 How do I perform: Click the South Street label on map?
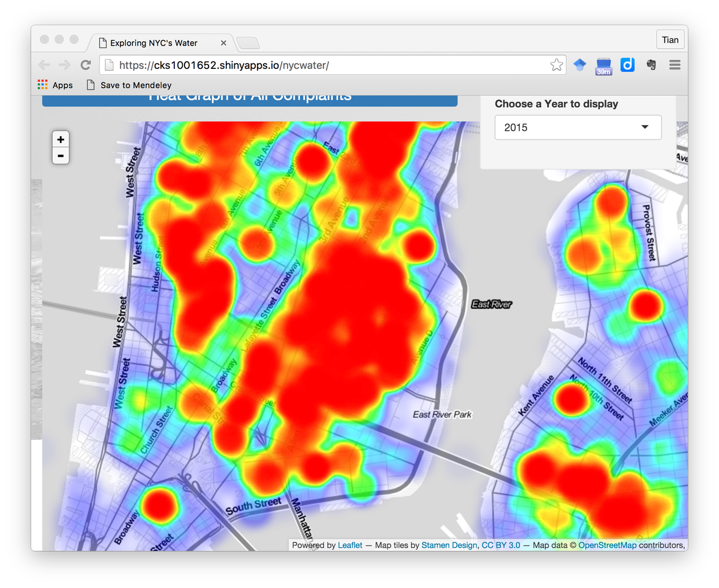(253, 506)
